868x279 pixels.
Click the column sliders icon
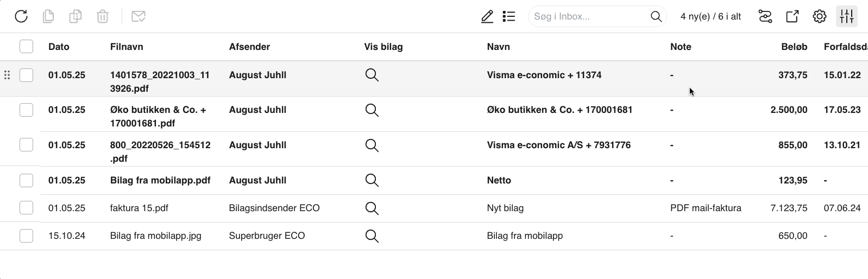click(847, 16)
